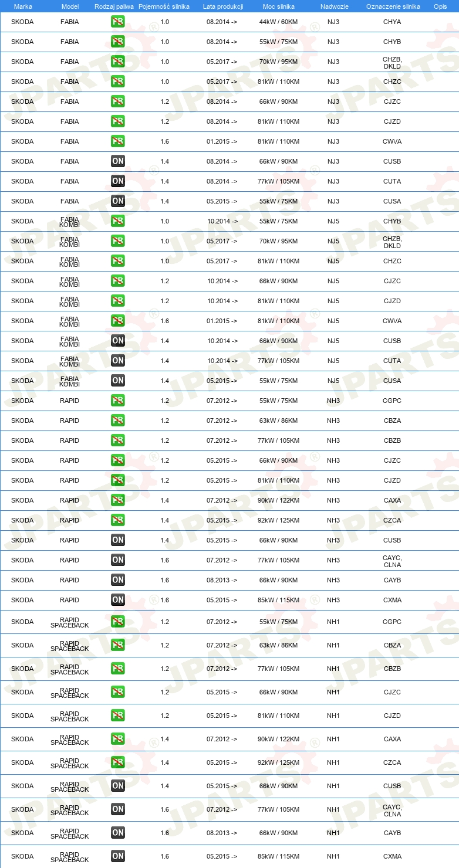Select the PB icon in RAPID SPACEBACK CBZA row
Screen dimensions: 459x868
tap(118, 645)
